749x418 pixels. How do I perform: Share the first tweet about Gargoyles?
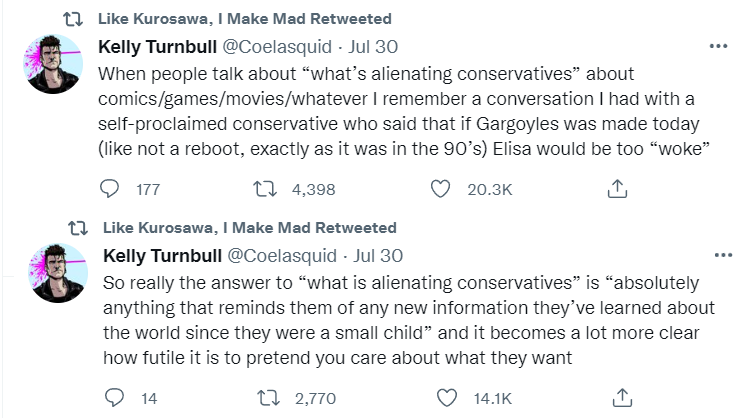(618, 188)
